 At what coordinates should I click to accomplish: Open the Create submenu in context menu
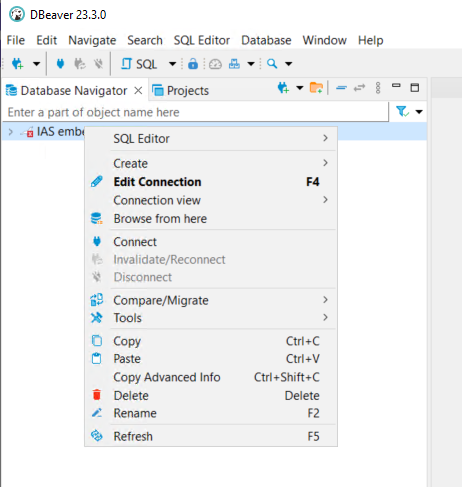click(x=211, y=164)
